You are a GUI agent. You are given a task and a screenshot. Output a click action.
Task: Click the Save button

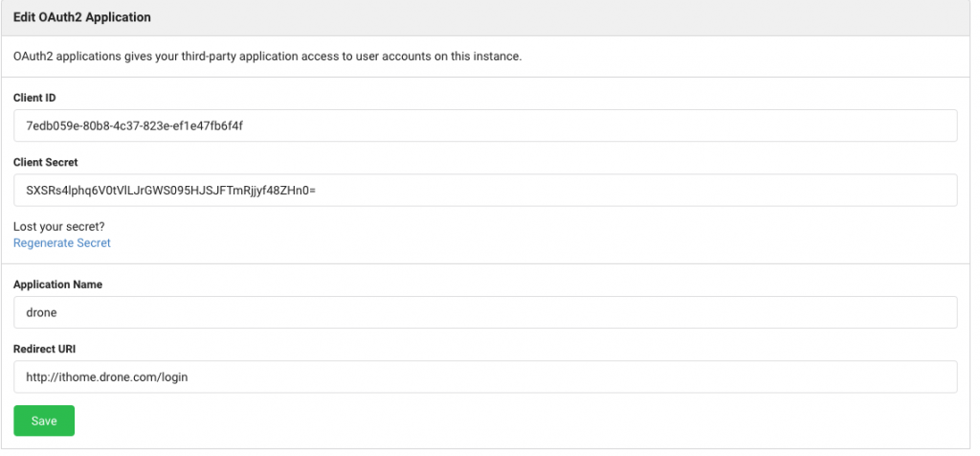tap(44, 421)
